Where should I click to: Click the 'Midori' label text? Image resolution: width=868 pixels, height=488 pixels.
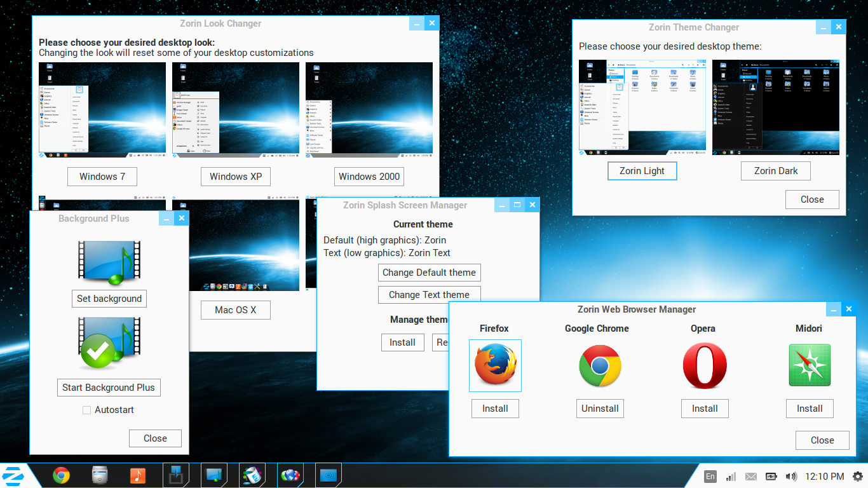[809, 329]
